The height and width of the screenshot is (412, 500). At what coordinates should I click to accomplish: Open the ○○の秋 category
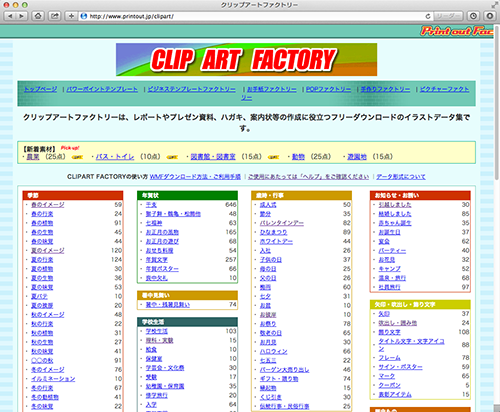[x=42, y=360]
